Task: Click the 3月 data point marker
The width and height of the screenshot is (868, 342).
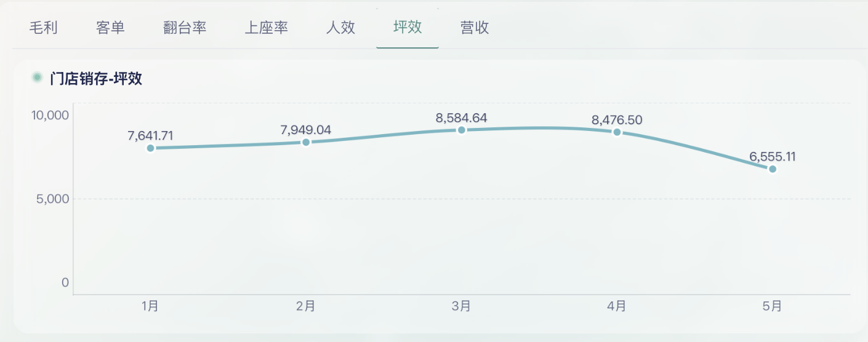Action: [461, 130]
